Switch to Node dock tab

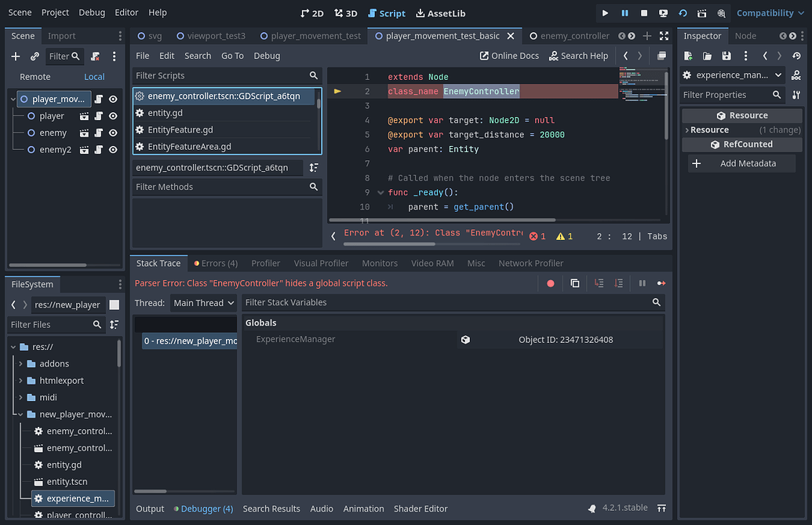tap(745, 36)
